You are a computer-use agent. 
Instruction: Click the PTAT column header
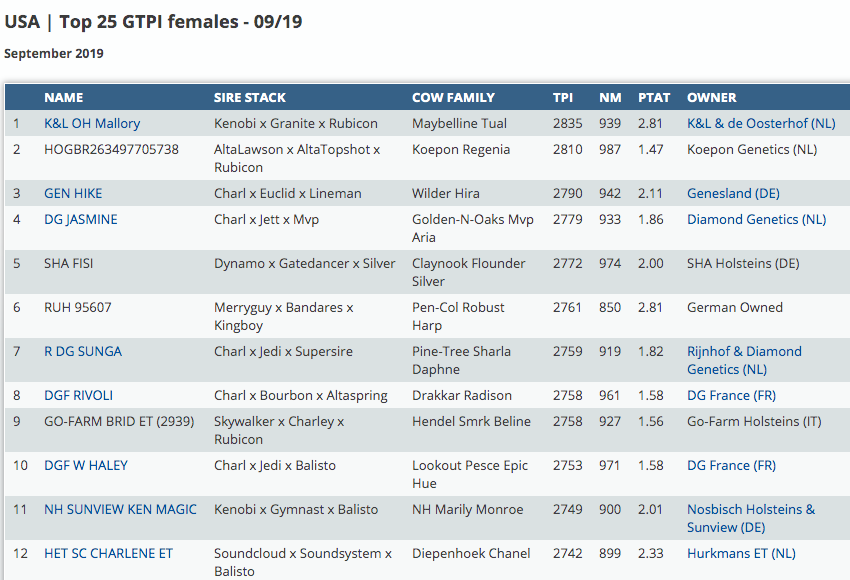[654, 98]
